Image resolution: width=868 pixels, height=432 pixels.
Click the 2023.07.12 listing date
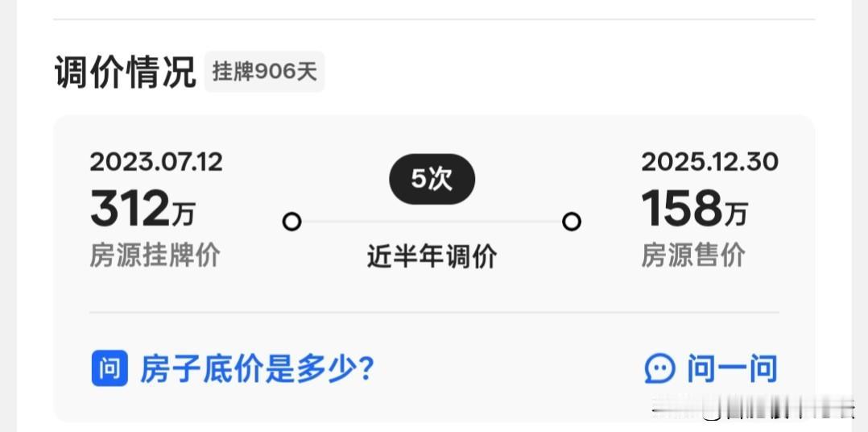coord(156,162)
